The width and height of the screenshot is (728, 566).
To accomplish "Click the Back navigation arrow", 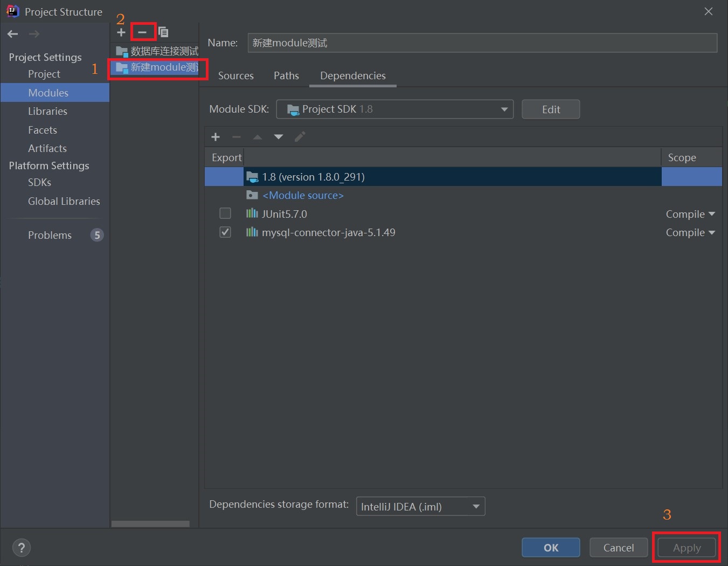I will pyautogui.click(x=13, y=34).
